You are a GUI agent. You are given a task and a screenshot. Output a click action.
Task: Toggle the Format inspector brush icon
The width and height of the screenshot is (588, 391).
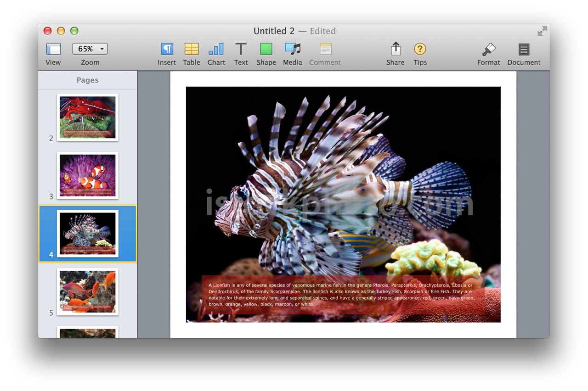point(489,49)
